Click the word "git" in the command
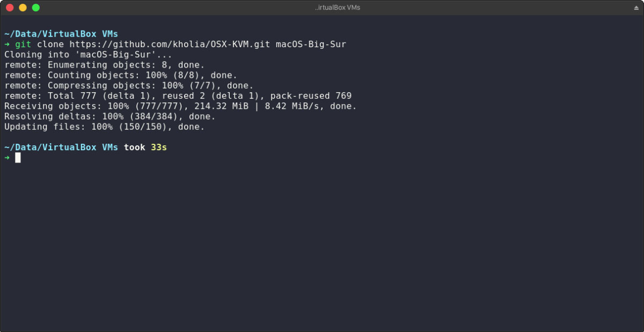Image resolution: width=644 pixels, height=332 pixels. pos(23,45)
